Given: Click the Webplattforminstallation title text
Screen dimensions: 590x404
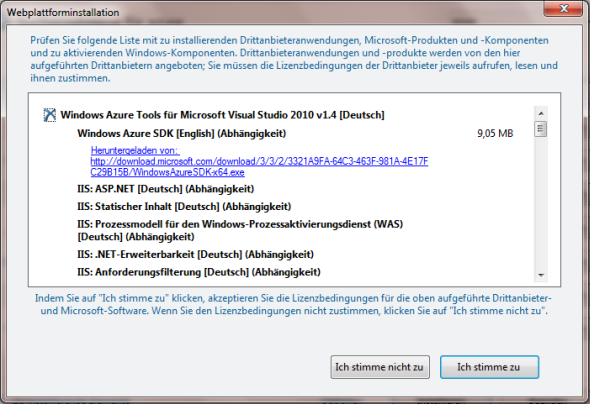Looking at the screenshot, I should [x=63, y=12].
